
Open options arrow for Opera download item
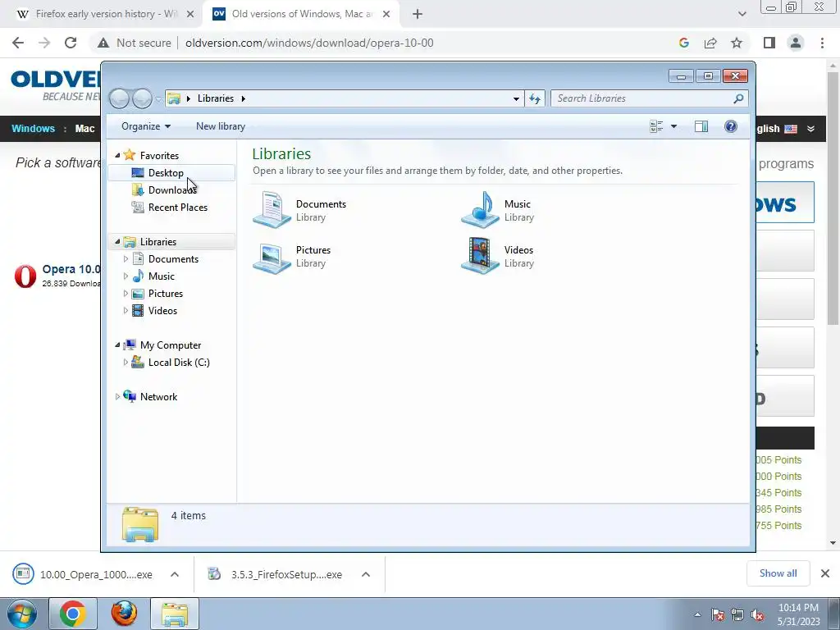point(174,574)
